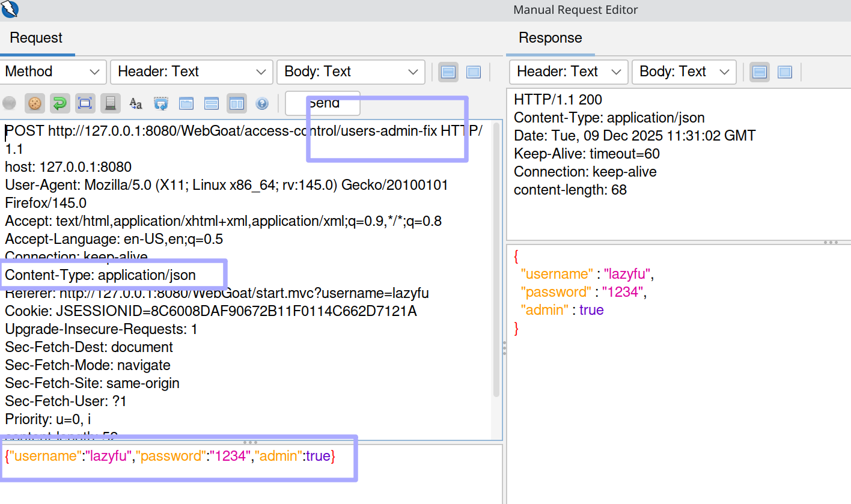Toggle the green follow-redirect arrow icon

point(60,103)
